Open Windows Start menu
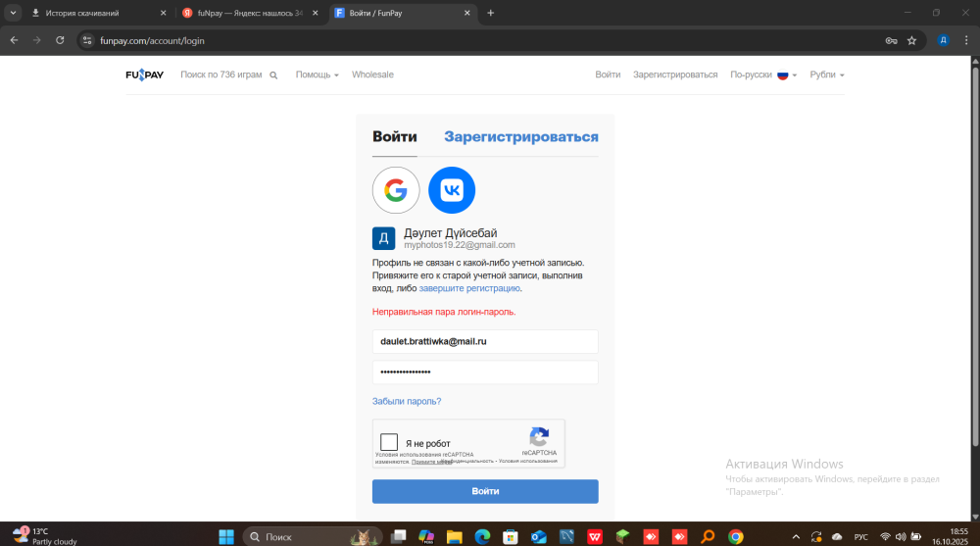The width and height of the screenshot is (980, 546). pyautogui.click(x=226, y=536)
